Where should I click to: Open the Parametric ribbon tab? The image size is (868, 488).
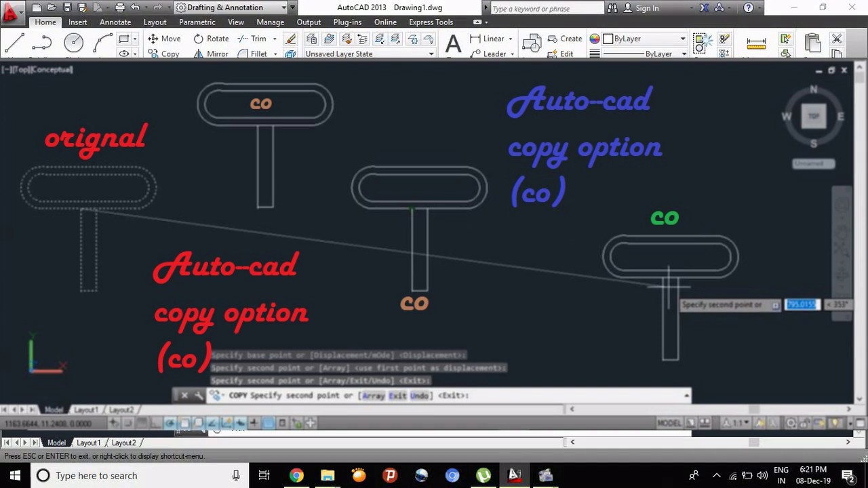[197, 22]
